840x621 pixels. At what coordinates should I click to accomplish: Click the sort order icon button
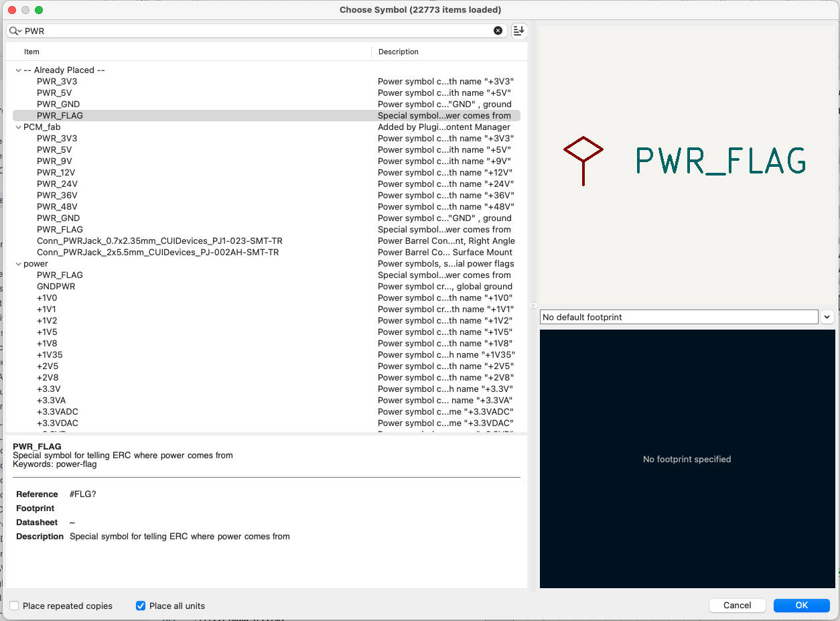pyautogui.click(x=519, y=31)
